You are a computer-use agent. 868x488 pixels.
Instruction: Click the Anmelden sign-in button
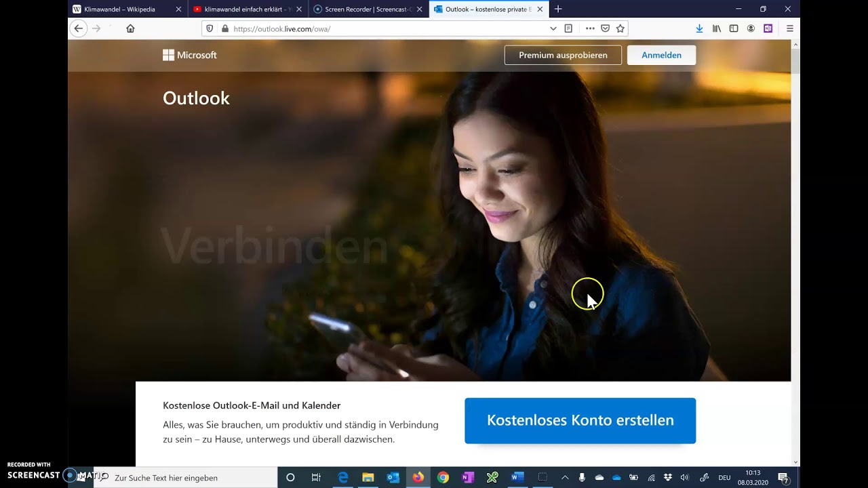pos(661,55)
